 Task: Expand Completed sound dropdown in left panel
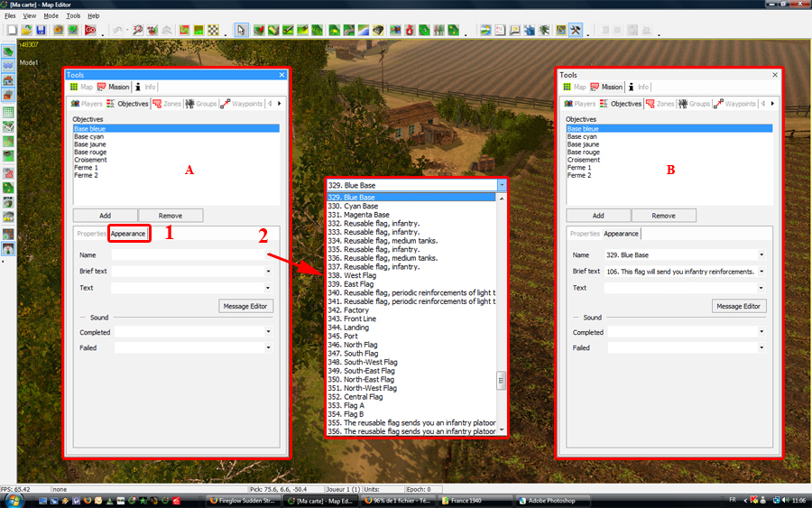tap(268, 331)
